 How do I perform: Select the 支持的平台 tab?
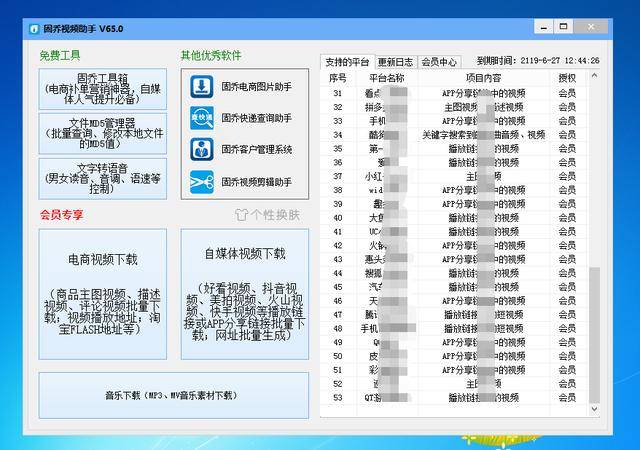348,61
